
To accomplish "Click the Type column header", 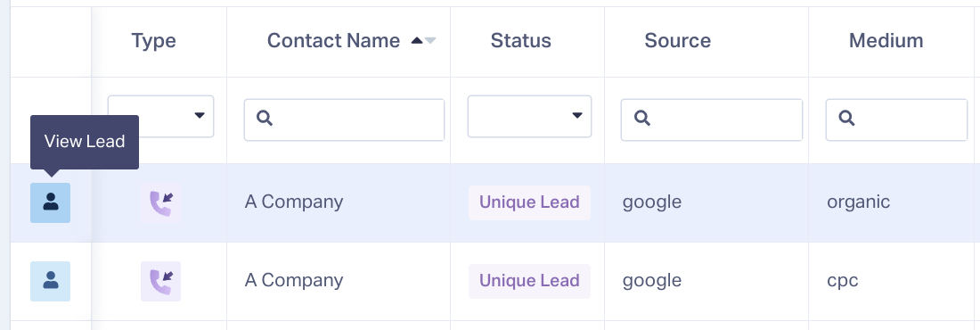I will [153, 41].
